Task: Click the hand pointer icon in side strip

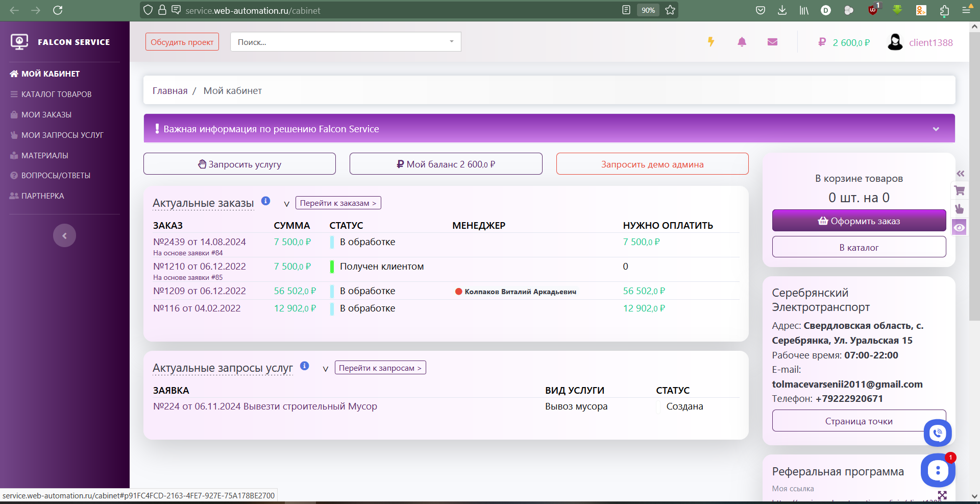Action: pyautogui.click(x=960, y=208)
